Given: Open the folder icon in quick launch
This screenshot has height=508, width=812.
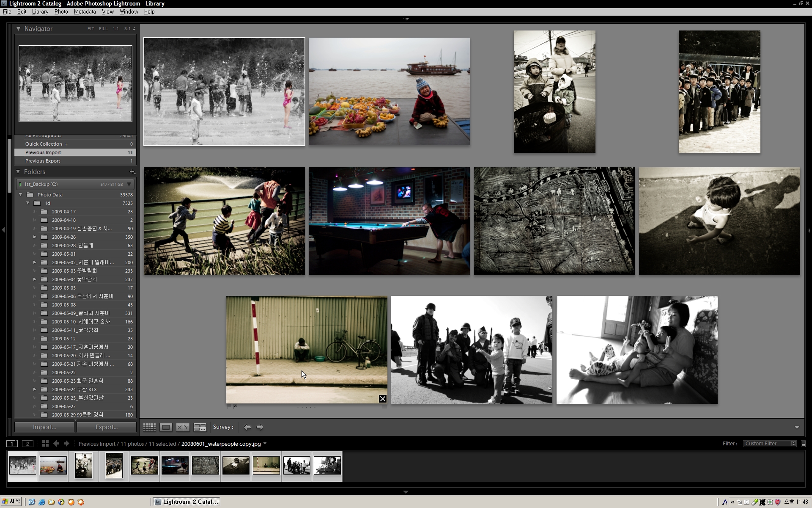Looking at the screenshot, I should point(51,502).
